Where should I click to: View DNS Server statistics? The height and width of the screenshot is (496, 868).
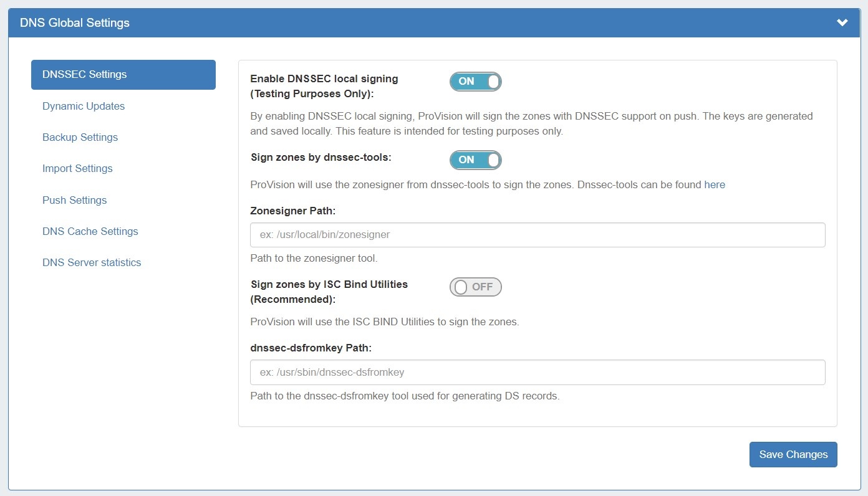coord(92,262)
